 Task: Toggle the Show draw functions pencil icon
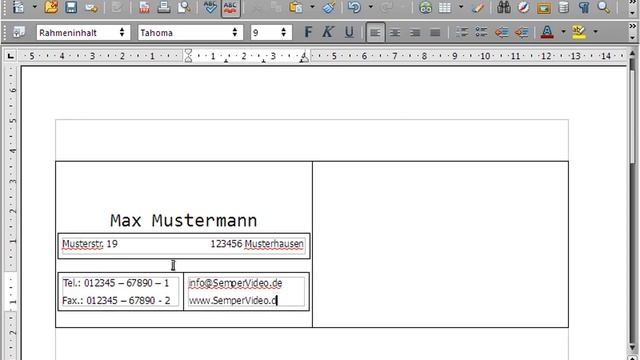point(478,7)
